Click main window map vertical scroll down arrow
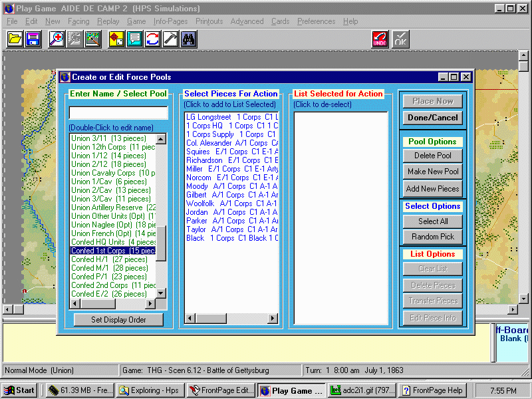 523,299
